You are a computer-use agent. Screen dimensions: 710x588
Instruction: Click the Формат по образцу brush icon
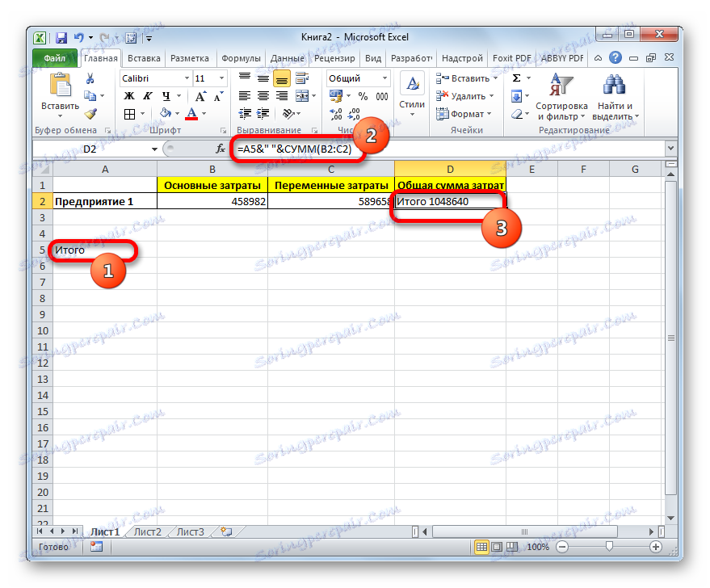90,114
